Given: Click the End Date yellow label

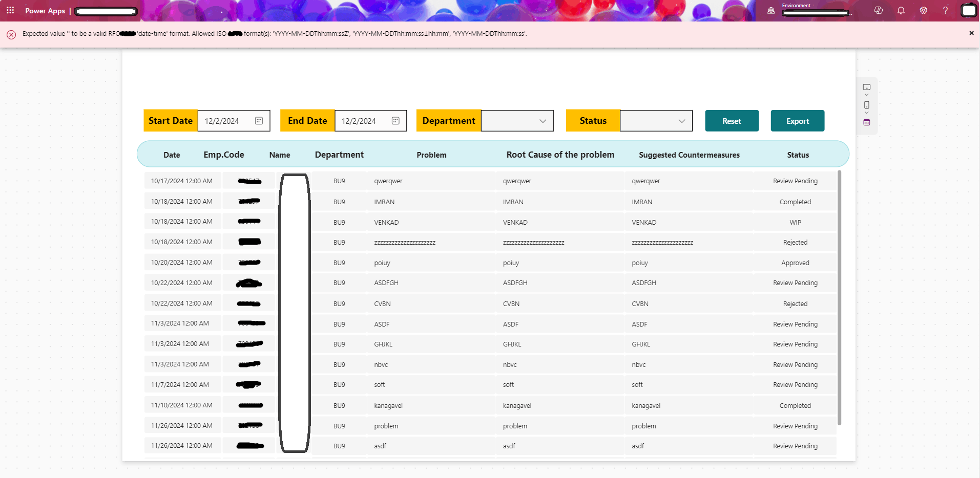Looking at the screenshot, I should [307, 121].
